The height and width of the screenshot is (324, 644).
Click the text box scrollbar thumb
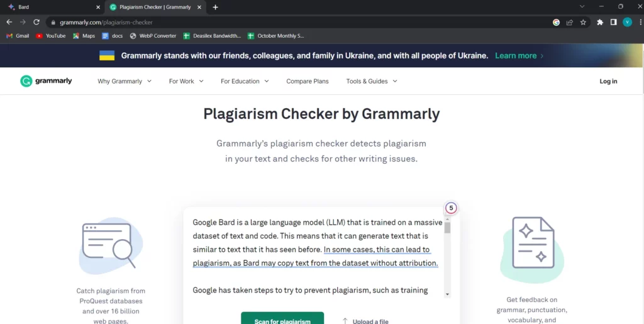coord(447,228)
